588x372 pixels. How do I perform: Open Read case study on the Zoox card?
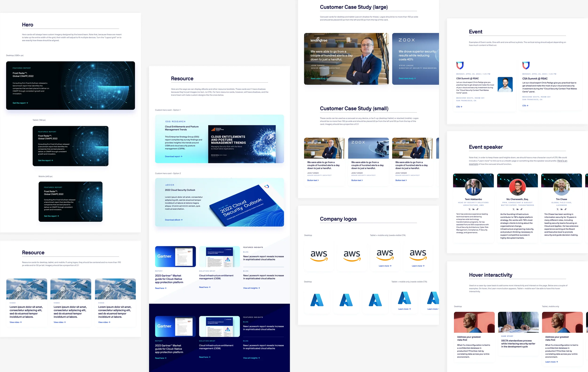tap(407, 78)
